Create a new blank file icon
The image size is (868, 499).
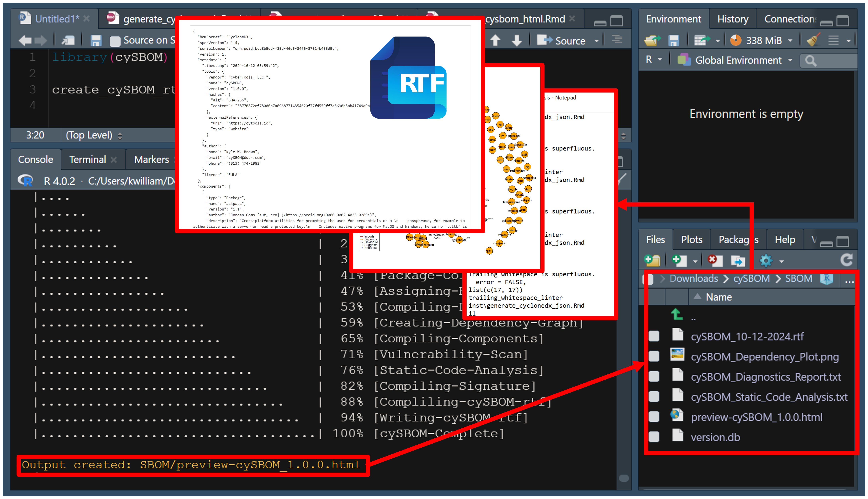(679, 261)
